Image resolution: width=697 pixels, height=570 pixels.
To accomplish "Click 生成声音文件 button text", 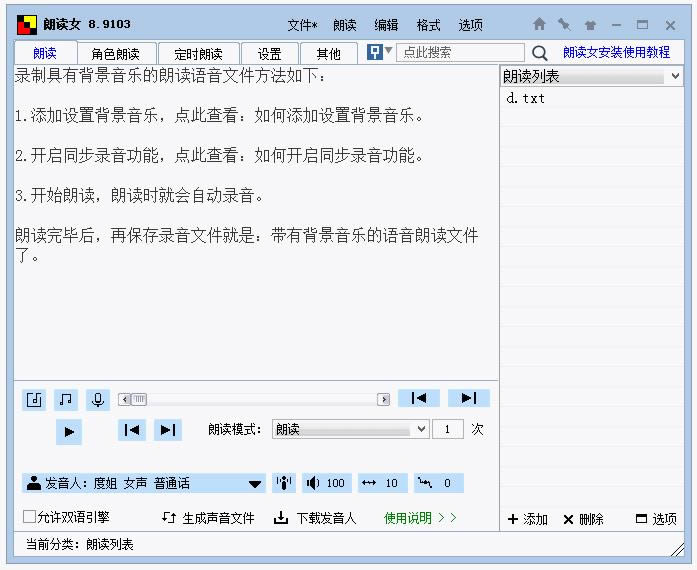I will pyautogui.click(x=218, y=518).
